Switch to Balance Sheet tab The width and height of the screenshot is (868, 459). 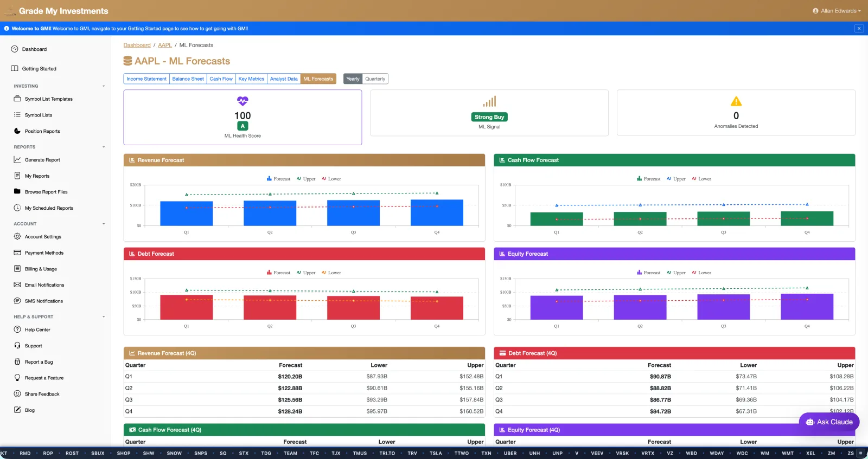tap(188, 79)
